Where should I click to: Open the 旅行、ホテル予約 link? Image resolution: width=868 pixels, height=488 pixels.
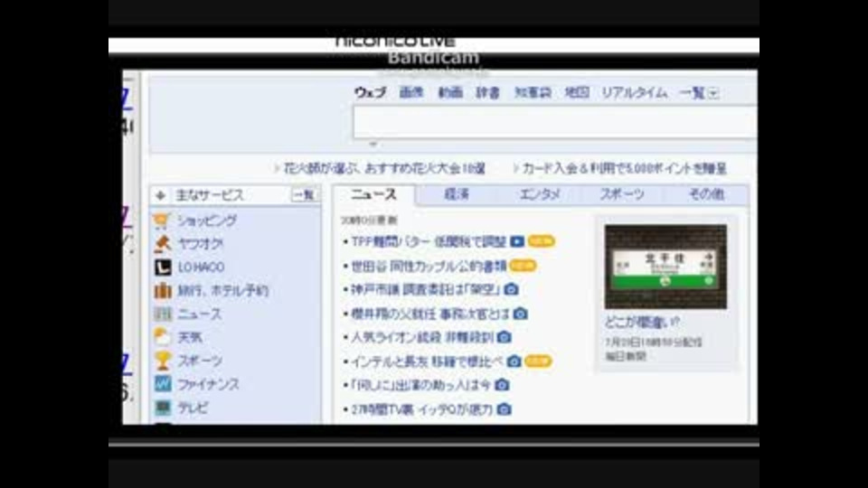(222, 290)
